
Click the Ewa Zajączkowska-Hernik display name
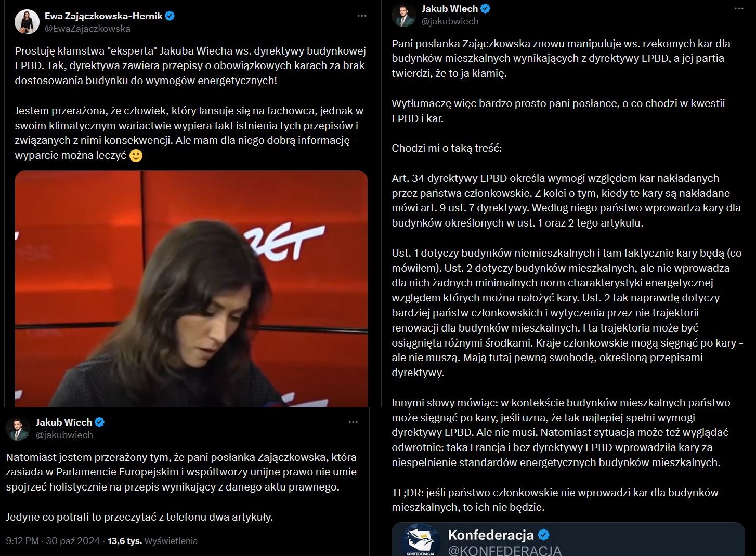coord(104,16)
